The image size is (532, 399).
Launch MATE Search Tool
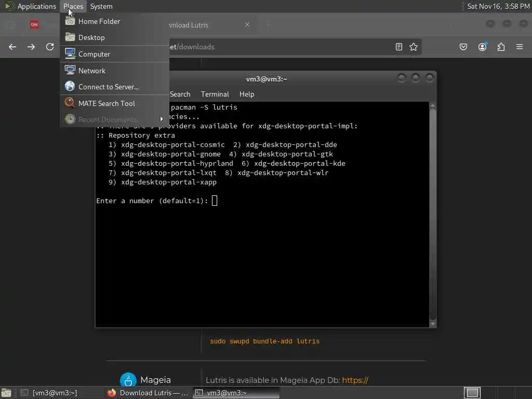[x=115, y=103]
